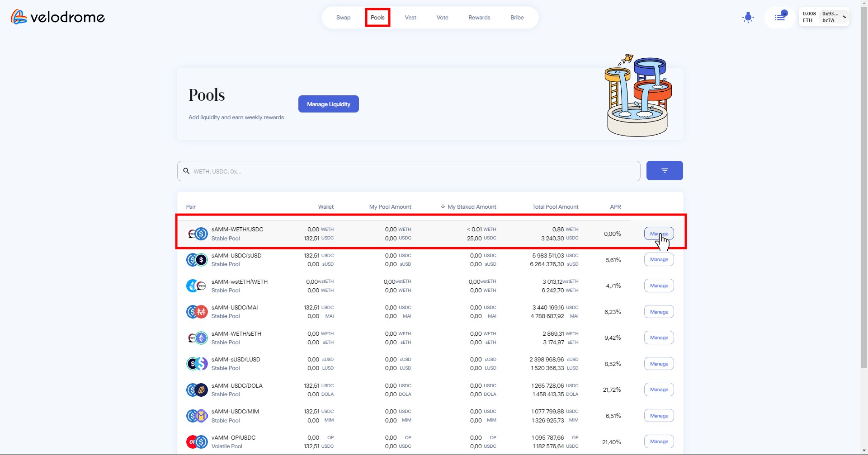
Task: Sort by My Staked Amount column
Action: (468, 207)
